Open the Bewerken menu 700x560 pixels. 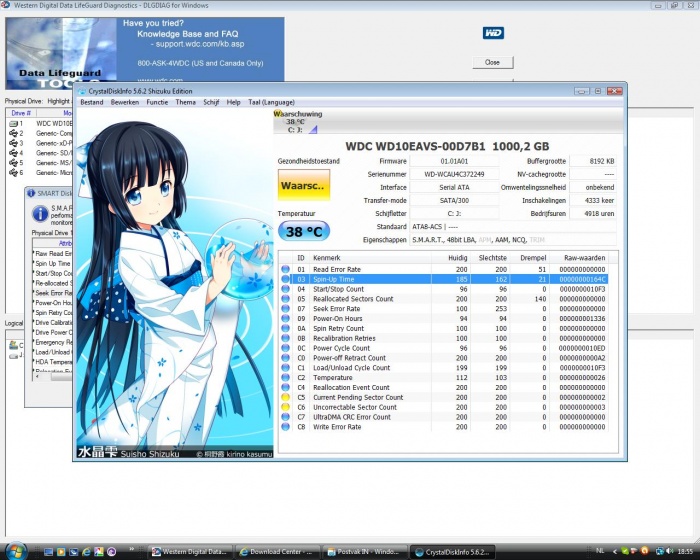pos(125,102)
